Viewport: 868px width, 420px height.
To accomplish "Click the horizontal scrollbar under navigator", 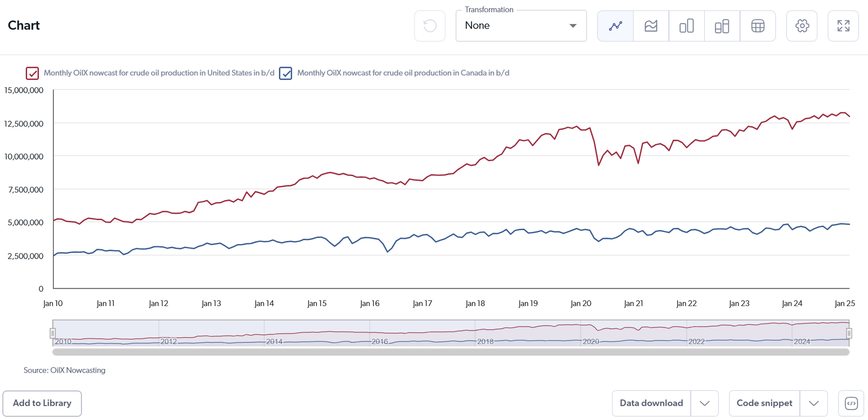I will (x=451, y=352).
